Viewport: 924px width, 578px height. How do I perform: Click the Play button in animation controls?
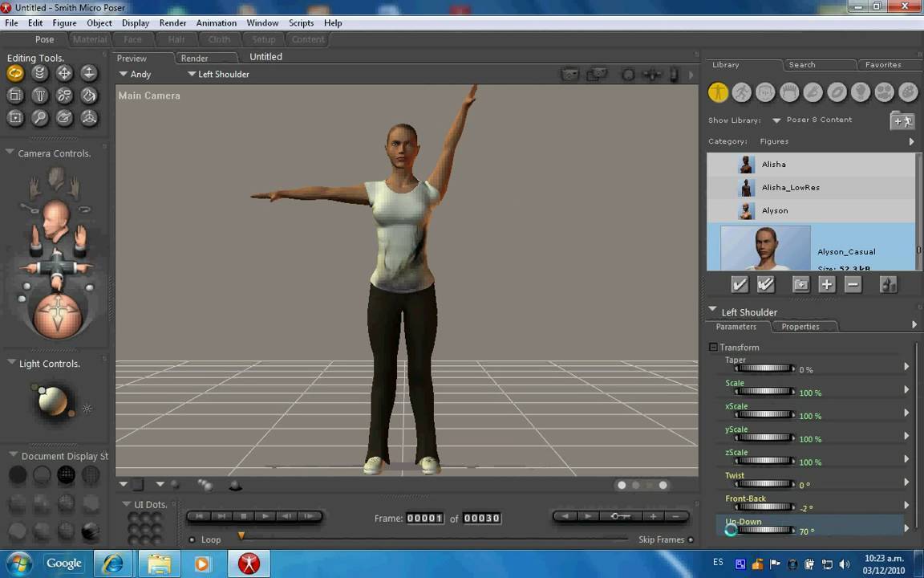click(265, 516)
